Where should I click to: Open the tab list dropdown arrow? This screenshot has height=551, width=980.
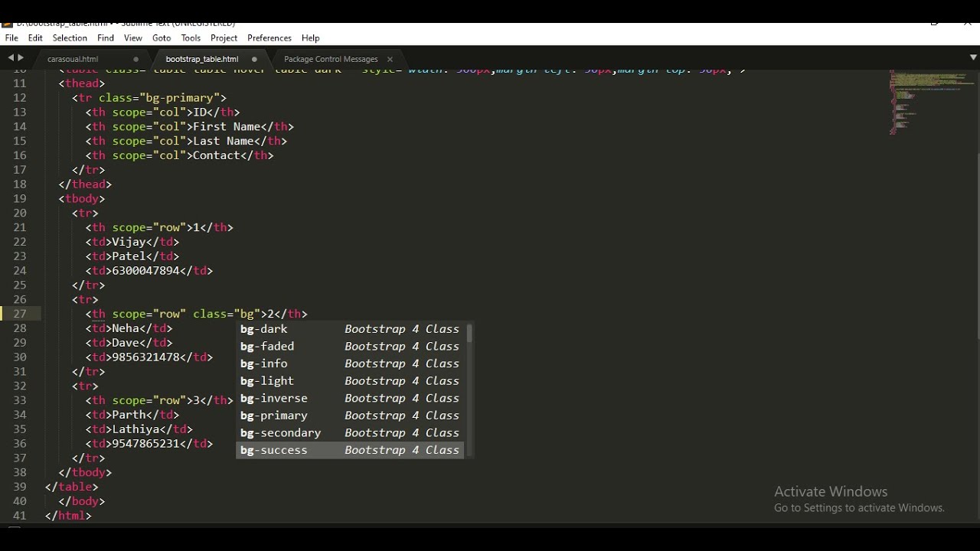(x=974, y=57)
